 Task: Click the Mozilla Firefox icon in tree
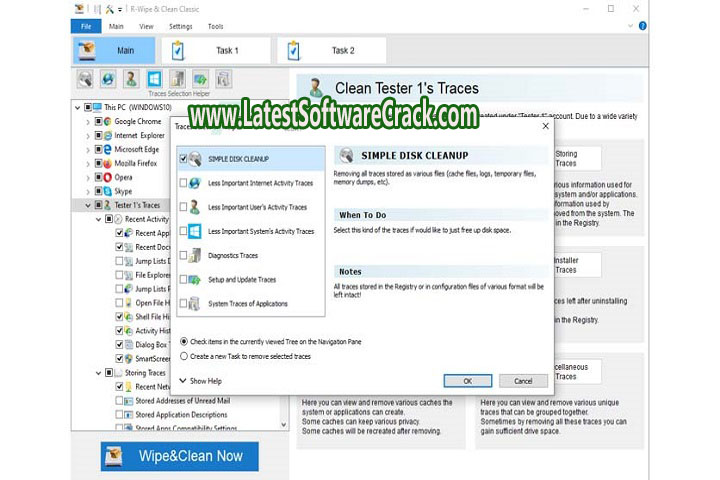pyautogui.click(x=104, y=163)
